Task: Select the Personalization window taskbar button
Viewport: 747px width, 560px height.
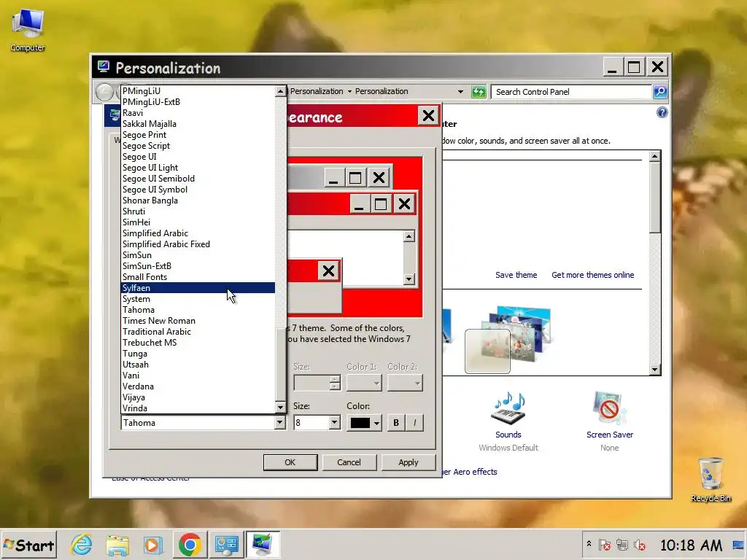Action: [263, 545]
